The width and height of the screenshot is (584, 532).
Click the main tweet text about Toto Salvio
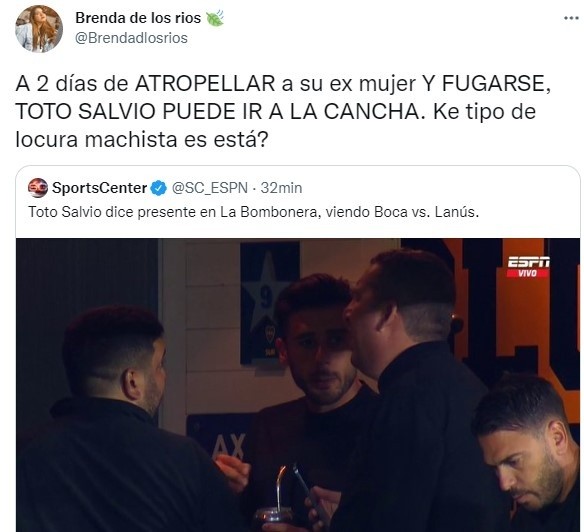pyautogui.click(x=283, y=111)
